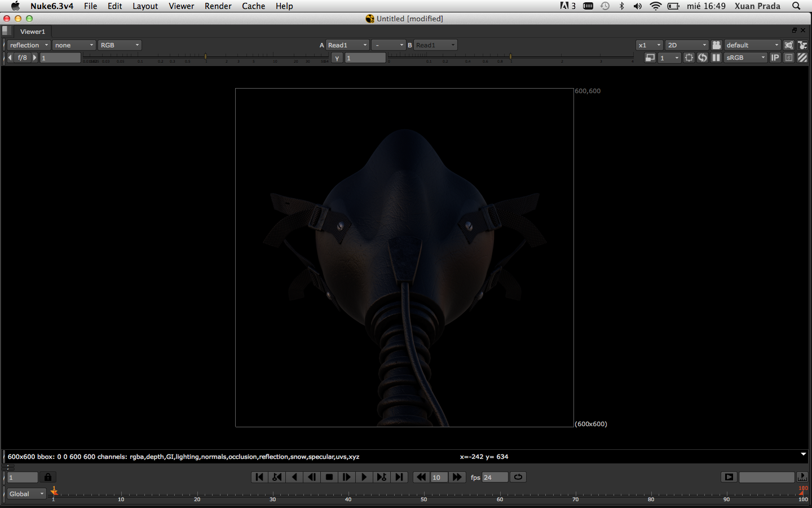Toggle the clipping warning striped icon
812x508 pixels.
(802, 58)
